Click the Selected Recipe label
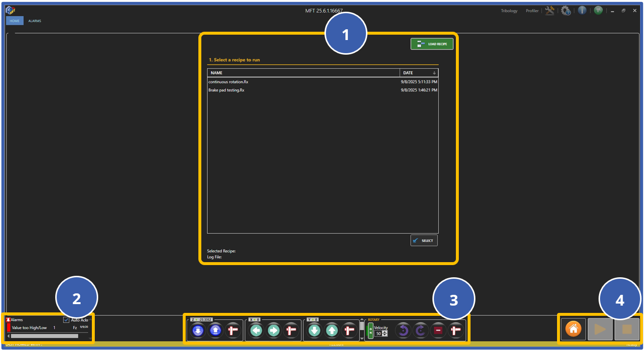This screenshot has width=644, height=350. [x=221, y=251]
